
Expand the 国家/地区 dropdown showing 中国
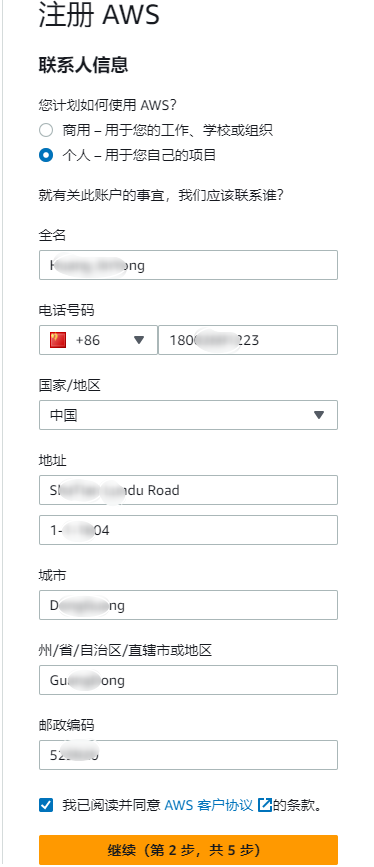[x=188, y=415]
